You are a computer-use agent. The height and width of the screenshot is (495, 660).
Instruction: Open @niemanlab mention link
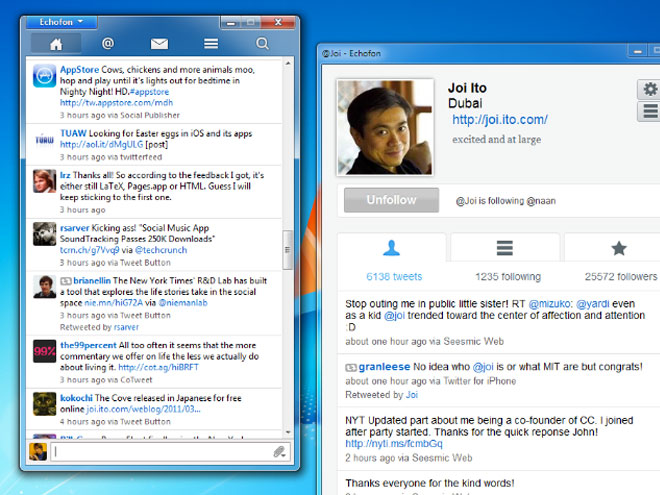(x=183, y=303)
